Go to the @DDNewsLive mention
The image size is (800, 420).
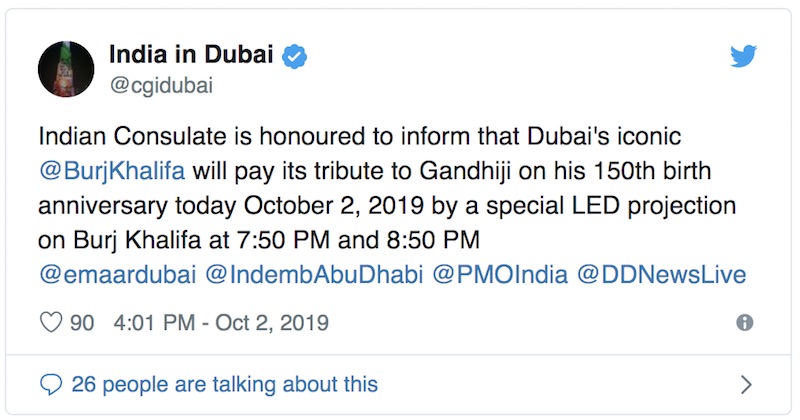[x=661, y=274]
